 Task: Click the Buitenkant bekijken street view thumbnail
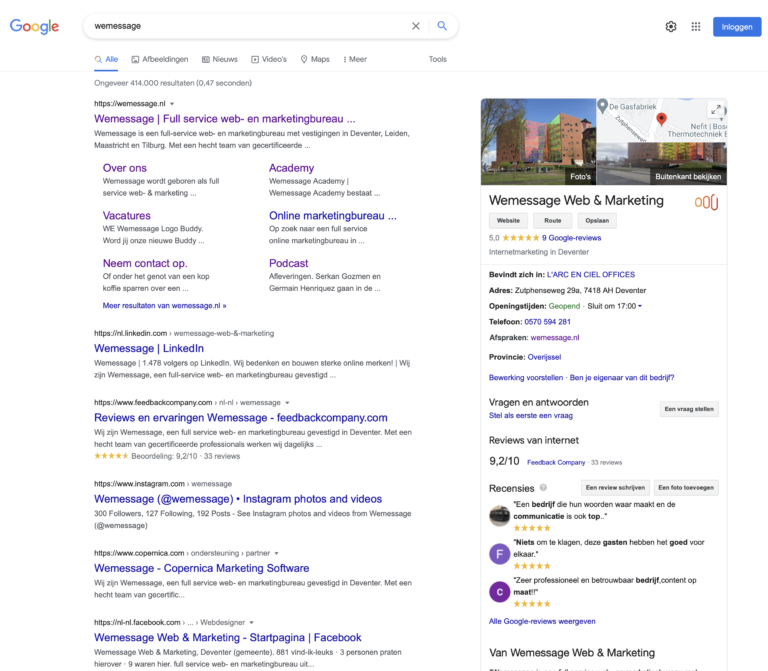662,164
